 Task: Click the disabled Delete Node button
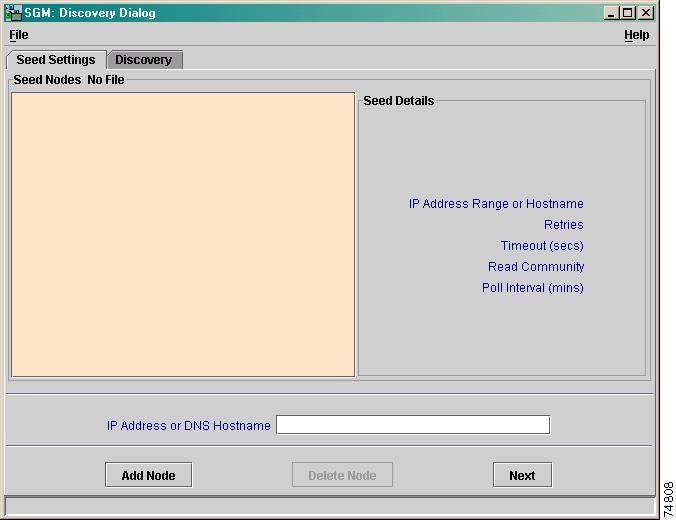click(342, 475)
